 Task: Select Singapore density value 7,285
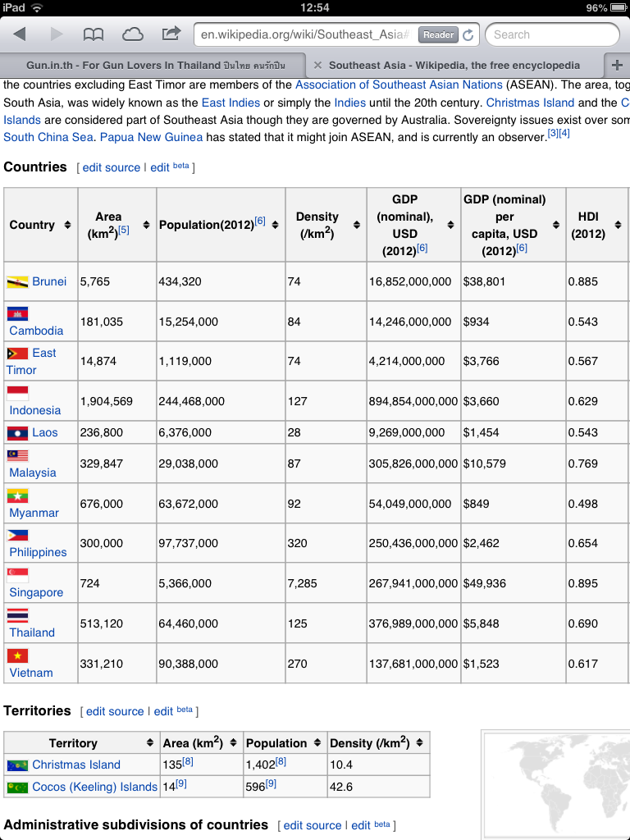tap(302, 583)
